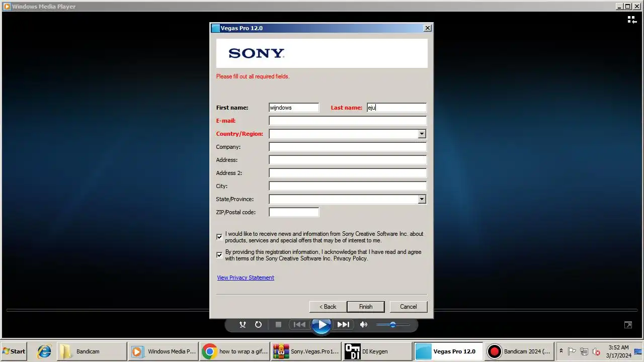Switch to Chrome 'how to wrap a gif' taskbar item

coord(234,351)
